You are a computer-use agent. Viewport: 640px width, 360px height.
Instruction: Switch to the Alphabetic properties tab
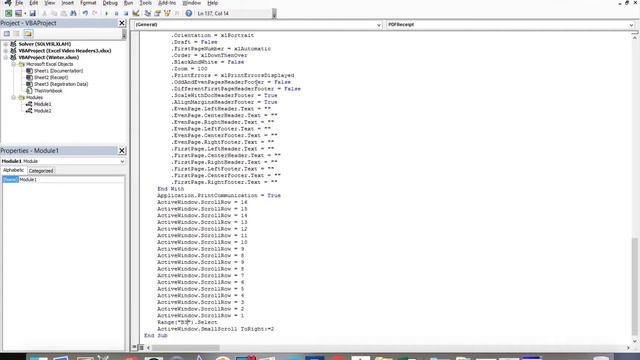click(13, 170)
